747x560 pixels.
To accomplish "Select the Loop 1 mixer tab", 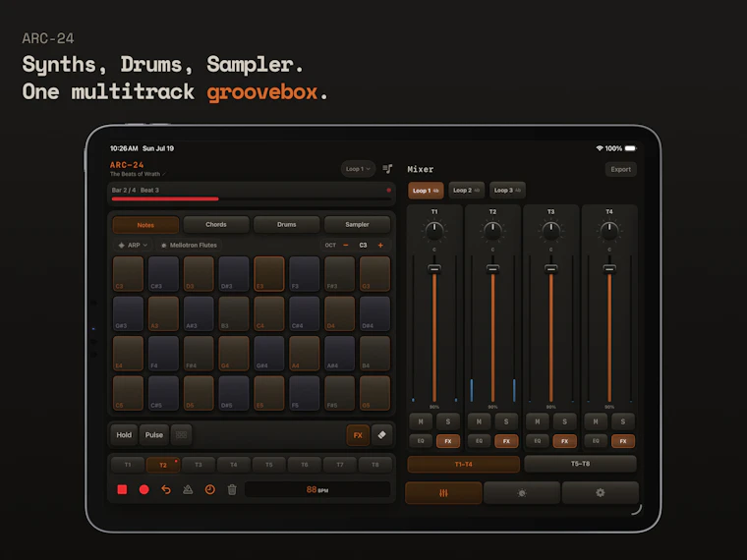I will coord(426,190).
